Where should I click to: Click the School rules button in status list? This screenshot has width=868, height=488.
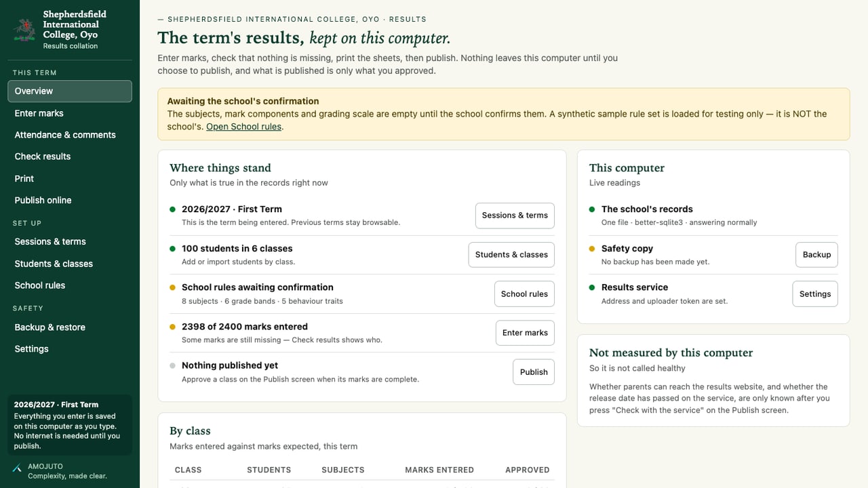click(x=524, y=294)
